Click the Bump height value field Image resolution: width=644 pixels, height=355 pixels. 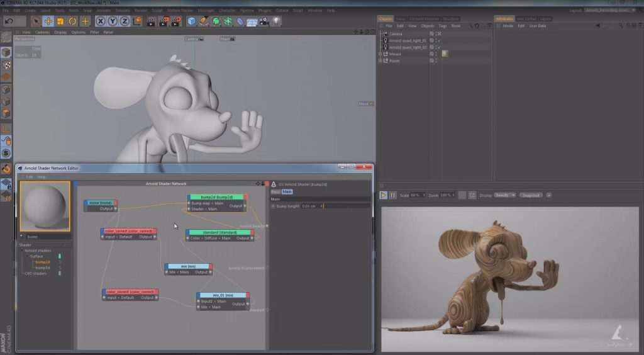click(x=312, y=206)
